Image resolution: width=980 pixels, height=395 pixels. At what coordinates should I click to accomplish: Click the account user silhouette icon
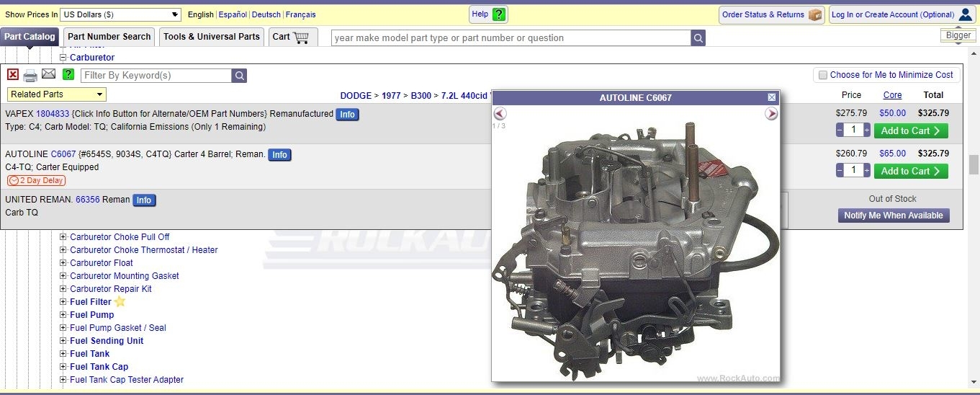[x=966, y=14]
